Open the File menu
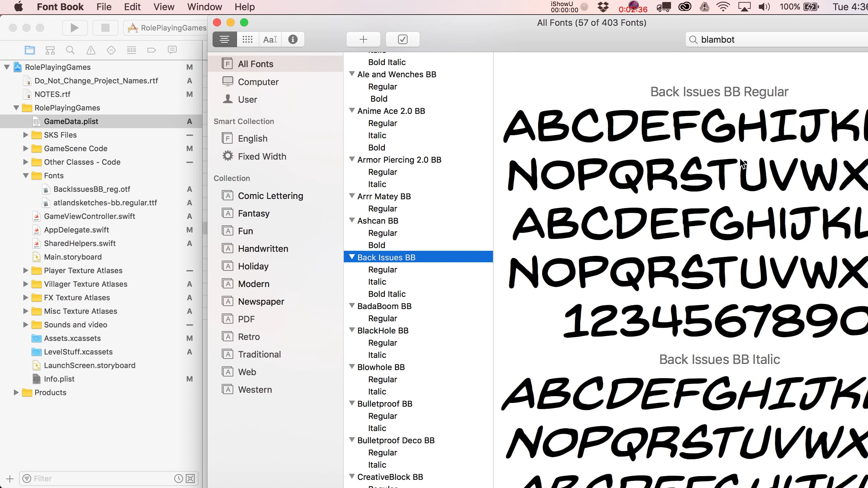 pyautogui.click(x=104, y=7)
